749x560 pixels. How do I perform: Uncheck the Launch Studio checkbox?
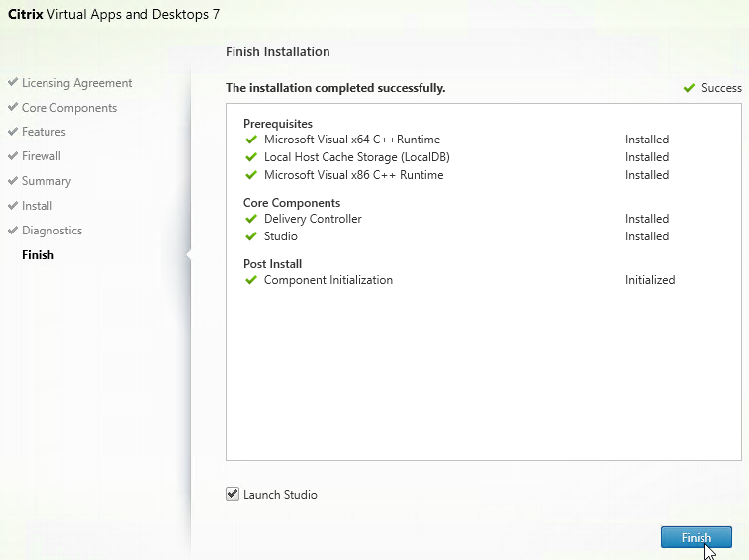click(233, 494)
